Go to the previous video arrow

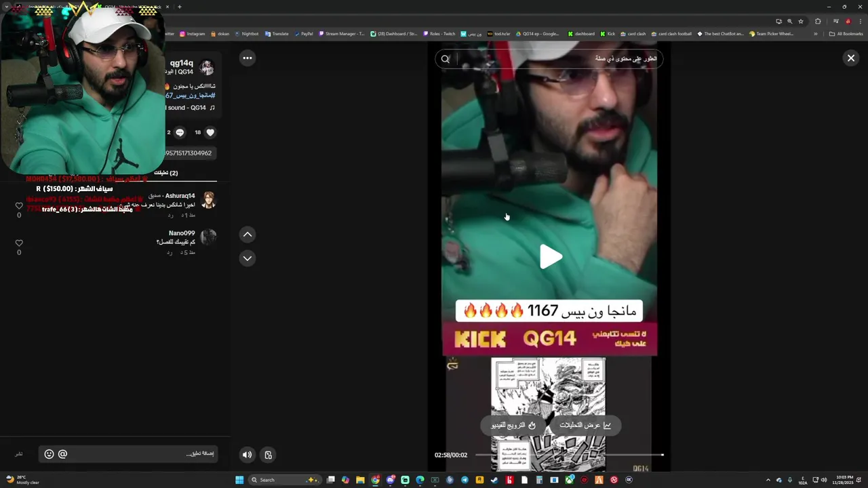pos(248,235)
